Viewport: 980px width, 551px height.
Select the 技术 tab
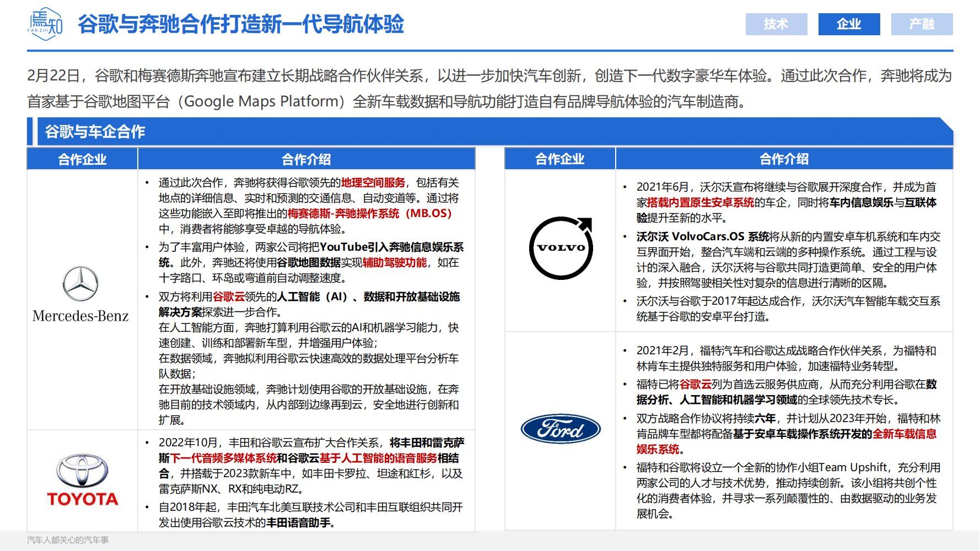tap(776, 24)
